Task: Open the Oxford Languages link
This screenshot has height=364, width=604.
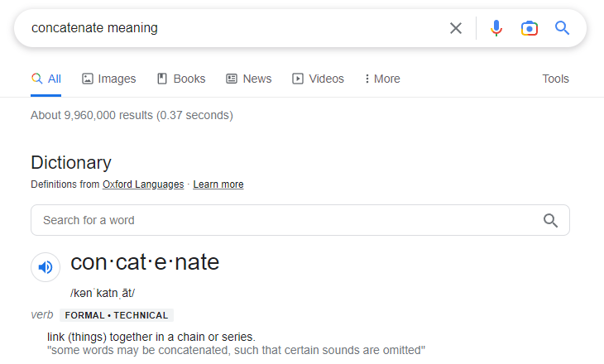Action: [x=143, y=184]
